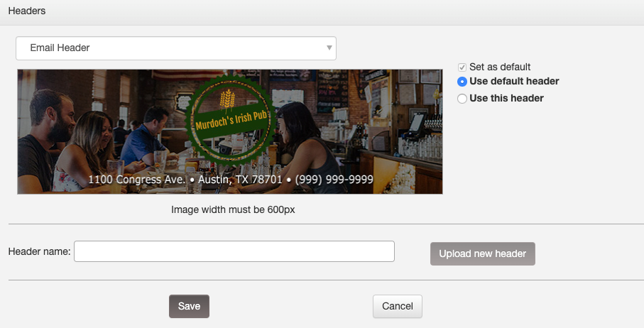Toggle the Set as default checkbox

coord(462,67)
